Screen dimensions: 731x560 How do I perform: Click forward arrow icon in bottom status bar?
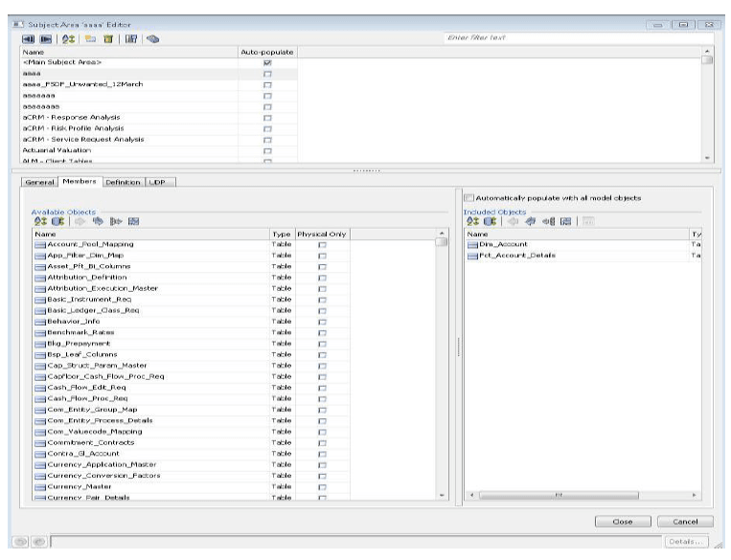click(x=39, y=542)
